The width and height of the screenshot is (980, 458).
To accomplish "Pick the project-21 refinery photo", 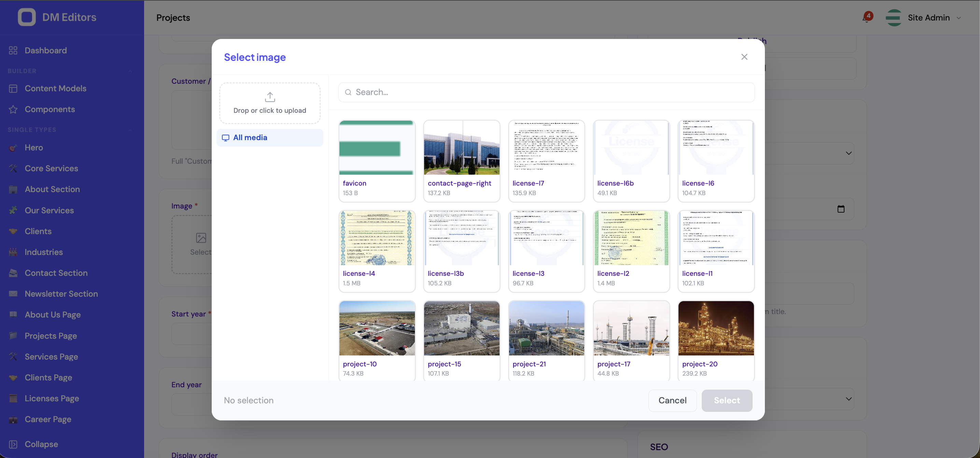I will (546, 328).
